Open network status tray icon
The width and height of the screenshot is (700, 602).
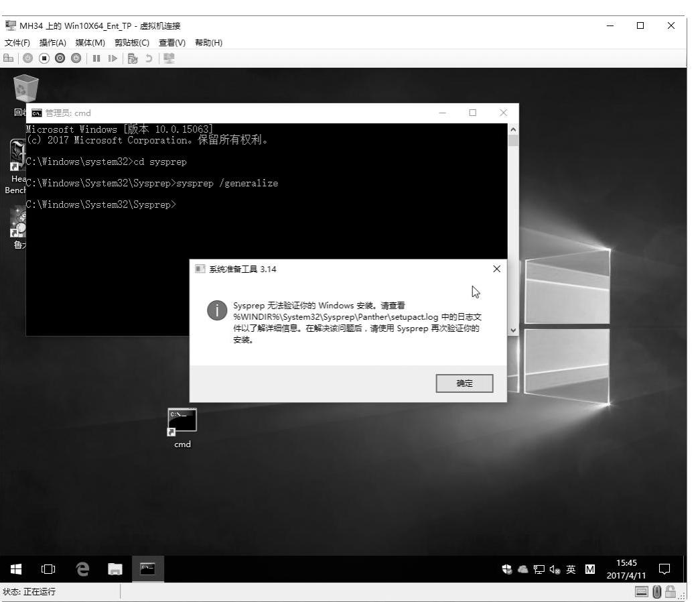click(x=539, y=569)
